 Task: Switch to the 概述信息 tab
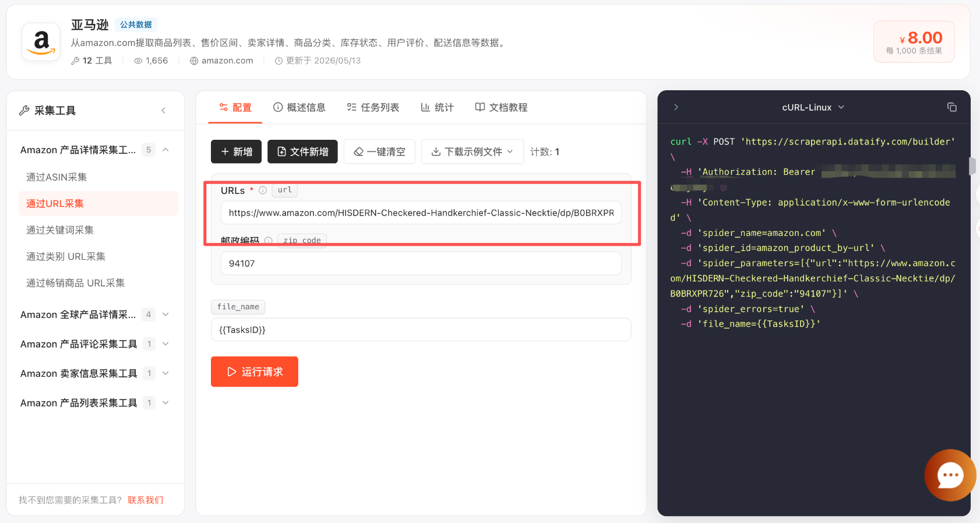tap(299, 107)
